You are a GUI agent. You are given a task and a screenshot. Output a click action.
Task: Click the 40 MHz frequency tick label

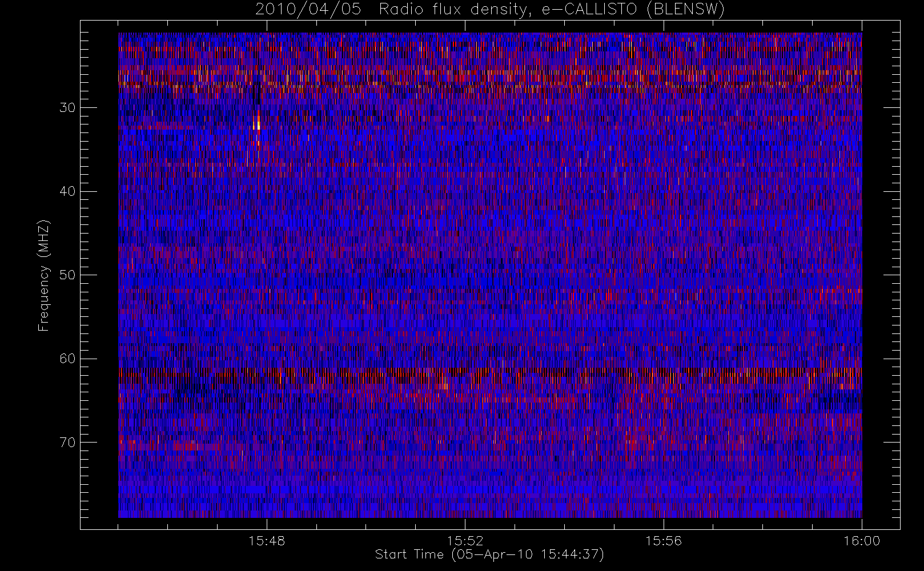tap(67, 191)
